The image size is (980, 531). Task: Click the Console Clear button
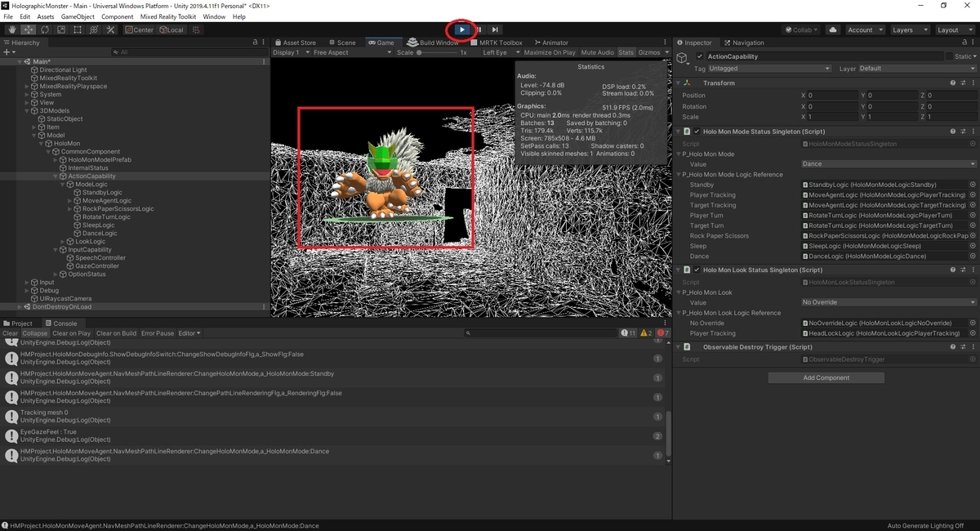click(x=10, y=333)
